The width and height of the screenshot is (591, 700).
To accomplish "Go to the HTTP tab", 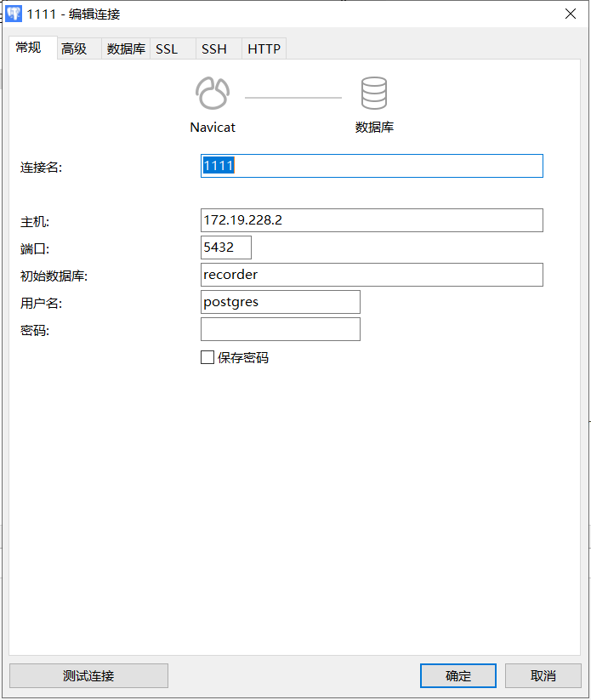I will pos(264,49).
